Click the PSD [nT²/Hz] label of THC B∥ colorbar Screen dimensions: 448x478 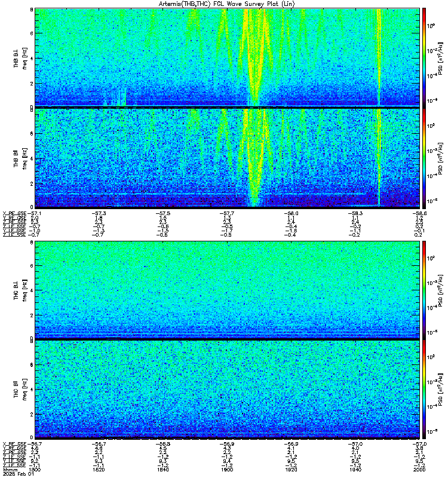click(x=441, y=390)
